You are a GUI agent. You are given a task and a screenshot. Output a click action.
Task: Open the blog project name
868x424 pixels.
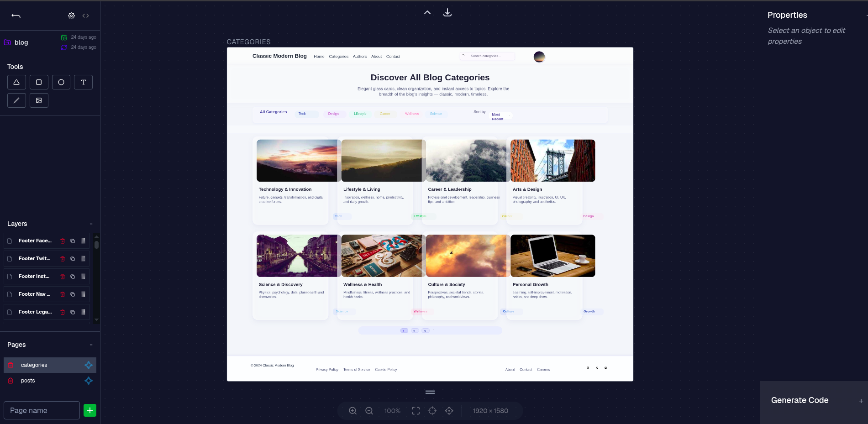point(21,42)
